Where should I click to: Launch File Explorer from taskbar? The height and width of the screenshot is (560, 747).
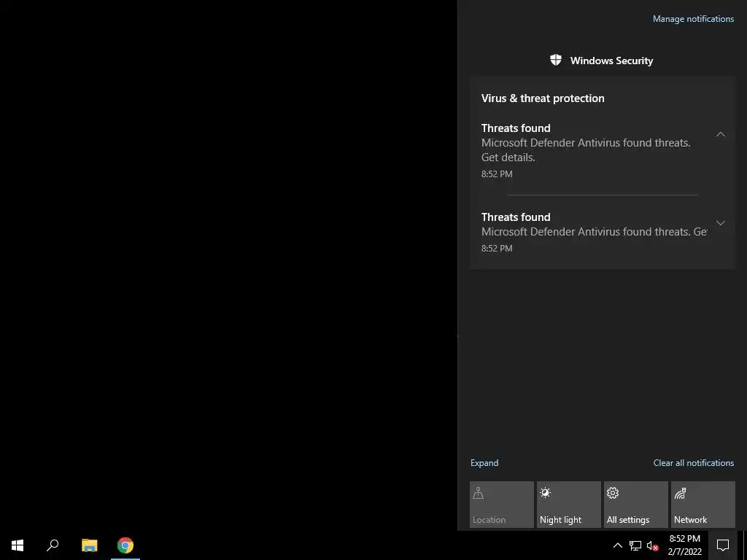tap(89, 545)
